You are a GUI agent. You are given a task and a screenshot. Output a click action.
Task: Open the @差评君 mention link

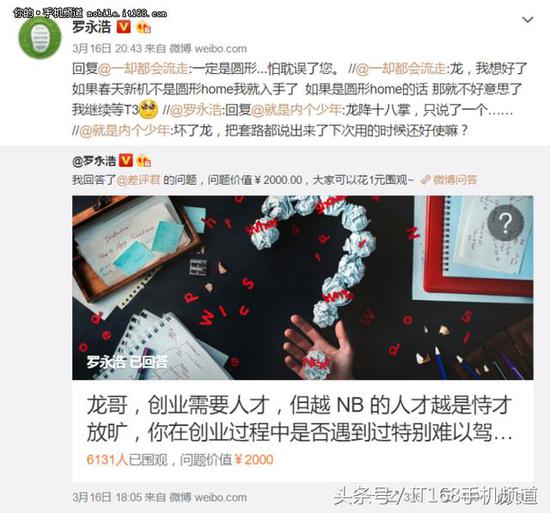click(138, 180)
